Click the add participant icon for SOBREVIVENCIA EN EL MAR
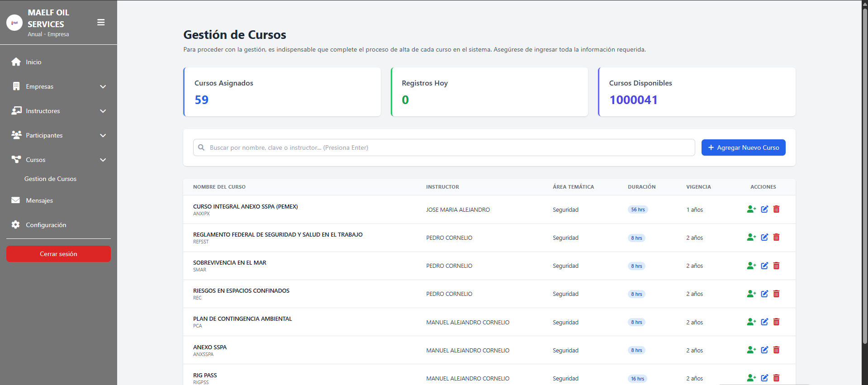This screenshot has height=385, width=868. click(x=751, y=266)
